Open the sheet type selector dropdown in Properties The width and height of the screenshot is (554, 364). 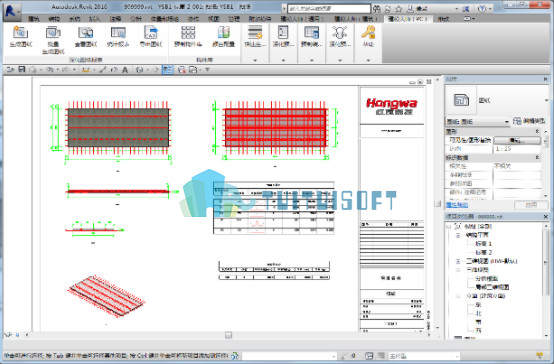(x=546, y=100)
